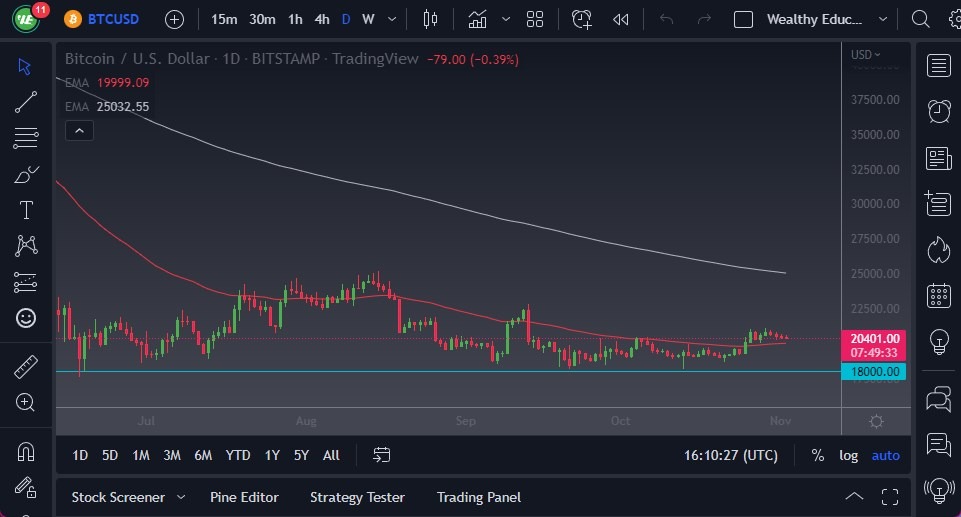The height and width of the screenshot is (517, 961).
Task: Set chart range to 1D
Action: pyautogui.click(x=80, y=455)
